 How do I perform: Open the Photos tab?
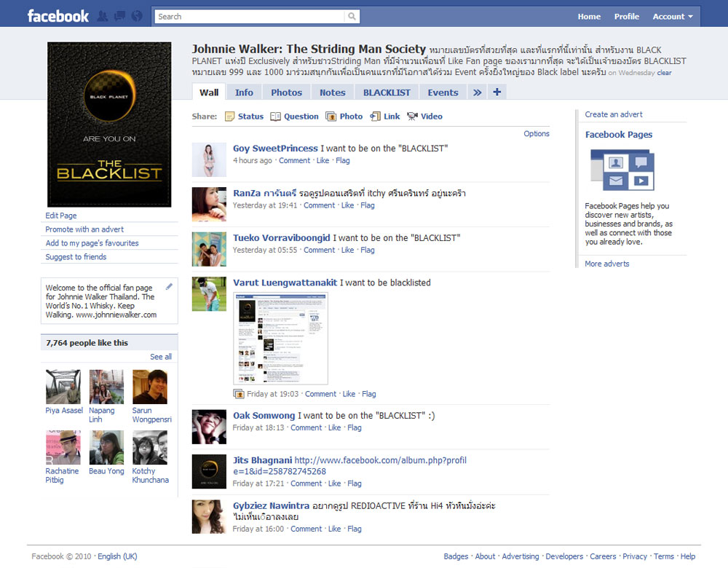(286, 92)
